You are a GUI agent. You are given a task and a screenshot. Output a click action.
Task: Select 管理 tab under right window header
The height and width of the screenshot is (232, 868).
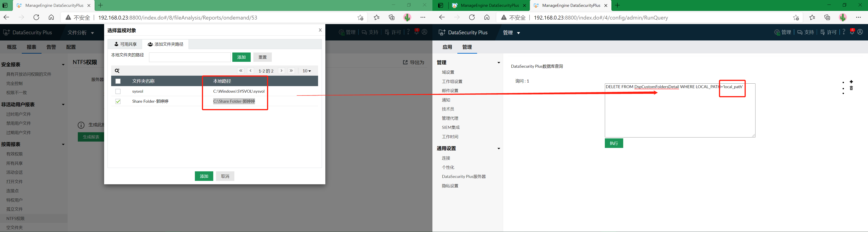tap(467, 47)
